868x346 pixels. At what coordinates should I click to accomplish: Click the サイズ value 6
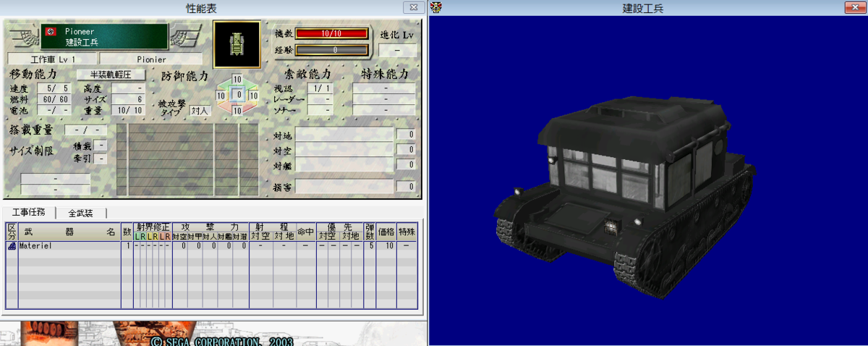129,99
